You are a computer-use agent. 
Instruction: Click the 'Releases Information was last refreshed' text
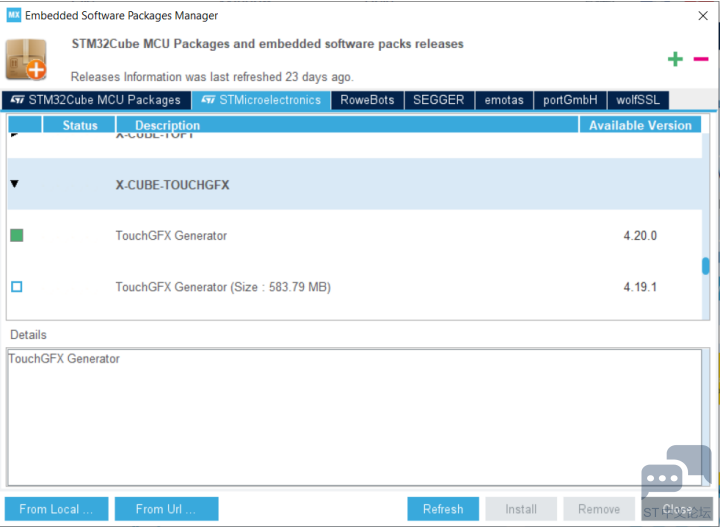click(212, 77)
